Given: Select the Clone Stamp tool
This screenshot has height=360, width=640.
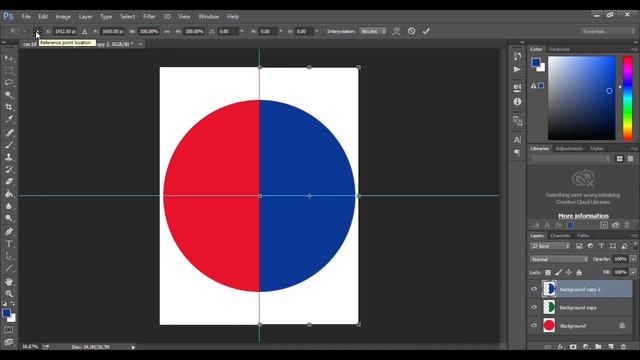Looking at the screenshot, I should (9, 157).
